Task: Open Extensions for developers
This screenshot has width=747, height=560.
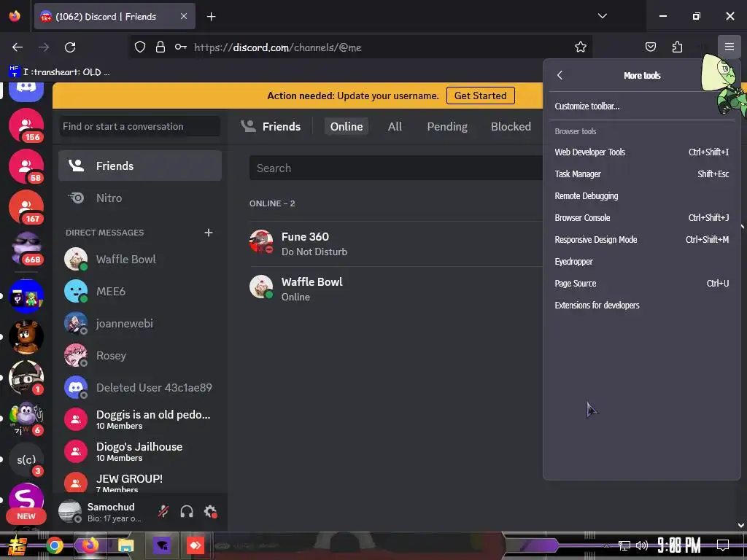Action: point(641,306)
